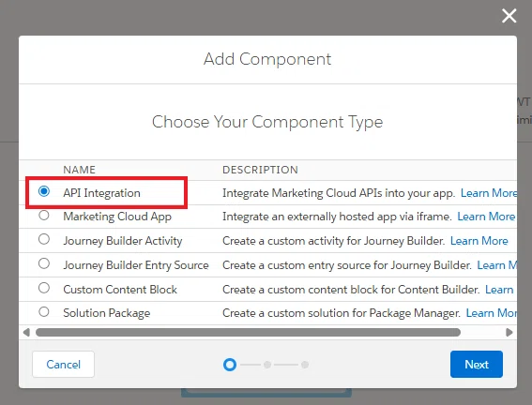Click the horizontal scrollbar right arrow
The image size is (532, 405).
click(x=509, y=332)
